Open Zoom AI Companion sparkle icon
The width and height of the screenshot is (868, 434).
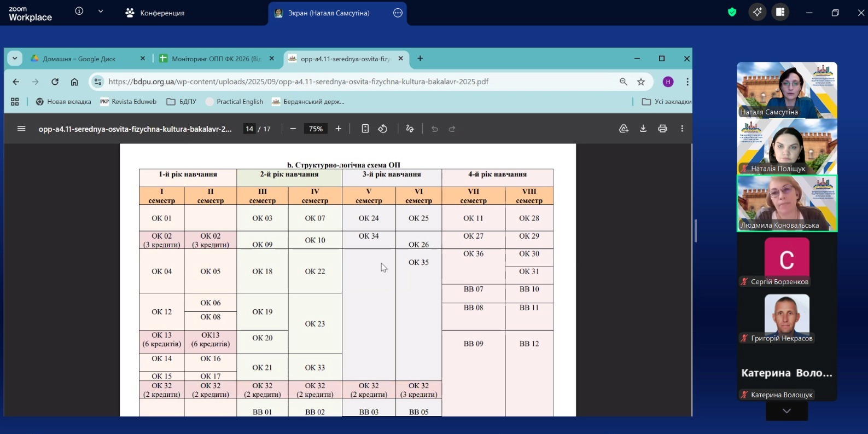(x=757, y=12)
